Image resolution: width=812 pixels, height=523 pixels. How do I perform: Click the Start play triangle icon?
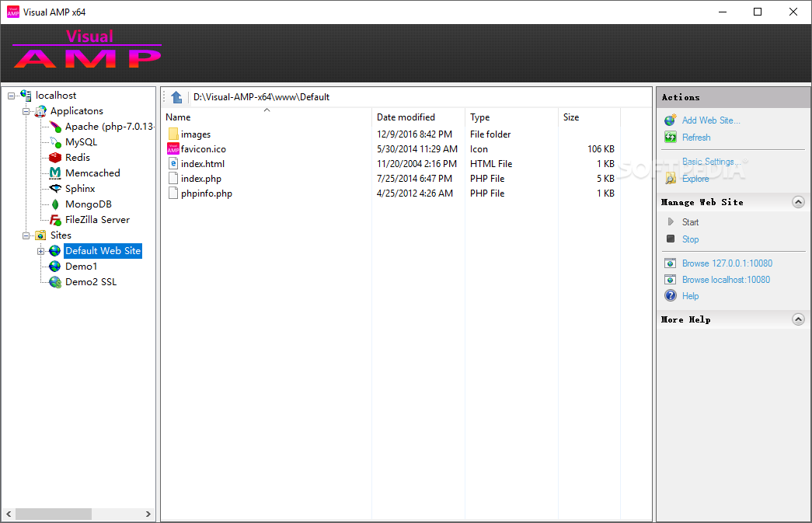tap(671, 221)
